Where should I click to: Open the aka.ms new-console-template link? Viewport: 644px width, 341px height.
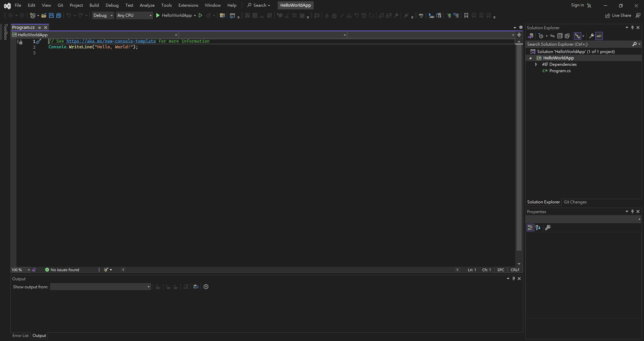[111, 41]
